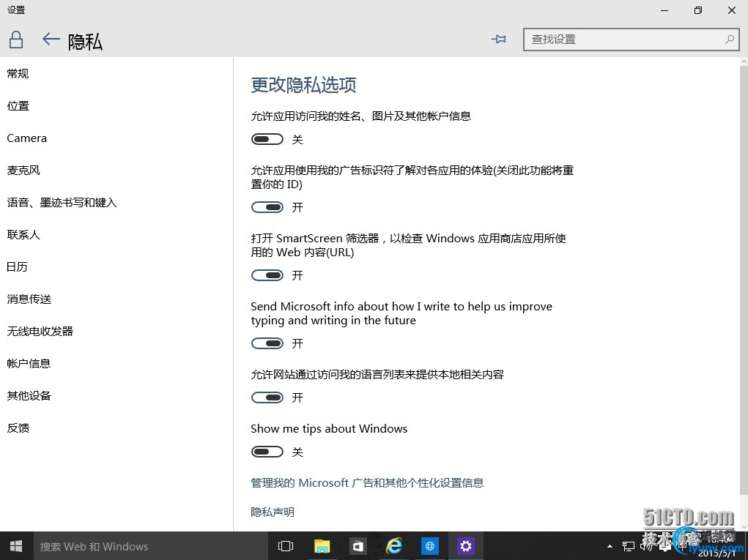Show hidden tray icons with the up arrow

pyautogui.click(x=610, y=546)
